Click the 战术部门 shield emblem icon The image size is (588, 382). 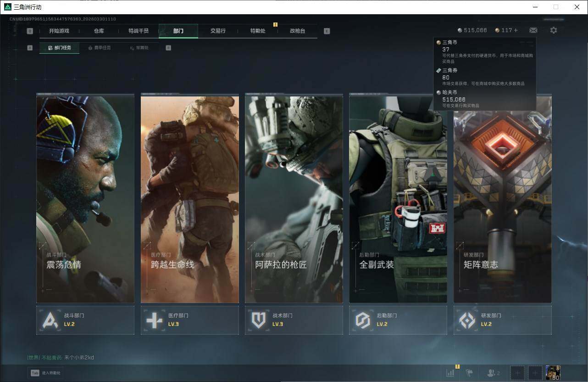(259, 320)
